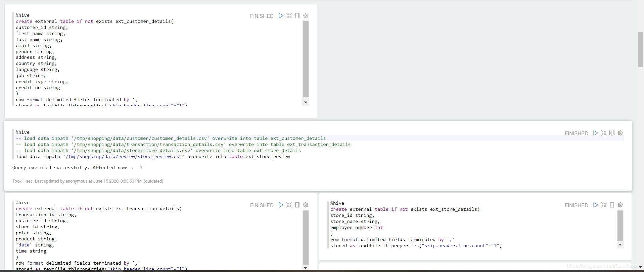Click the 'first_name string,' line
Viewport: 644px width, 272px height.
point(41,34)
